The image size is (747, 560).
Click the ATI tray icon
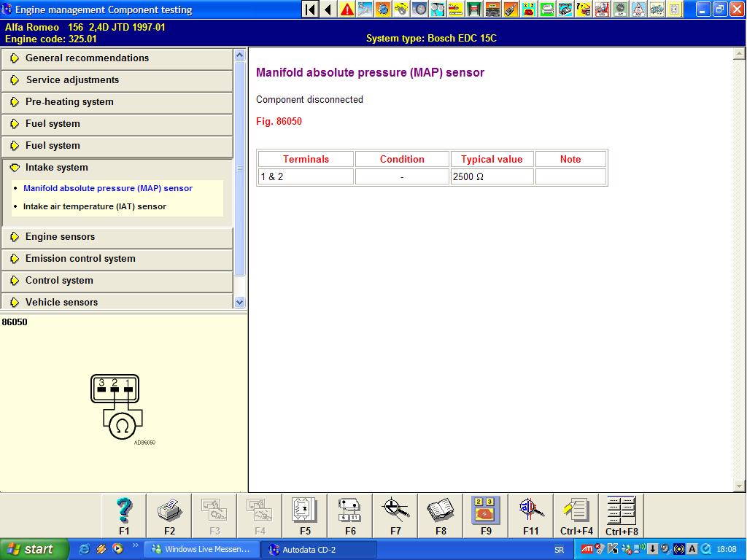(587, 549)
